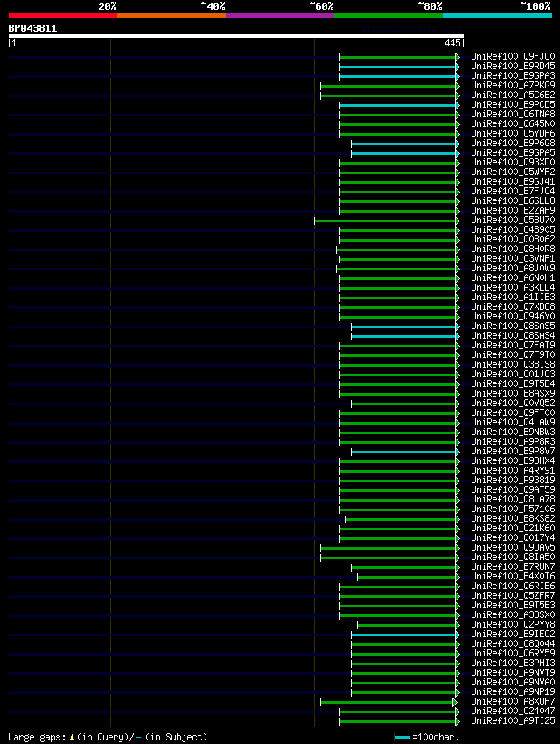Click the UniRef100_P57106 label
This screenshot has width=560, height=744.
pyautogui.click(x=513, y=509)
